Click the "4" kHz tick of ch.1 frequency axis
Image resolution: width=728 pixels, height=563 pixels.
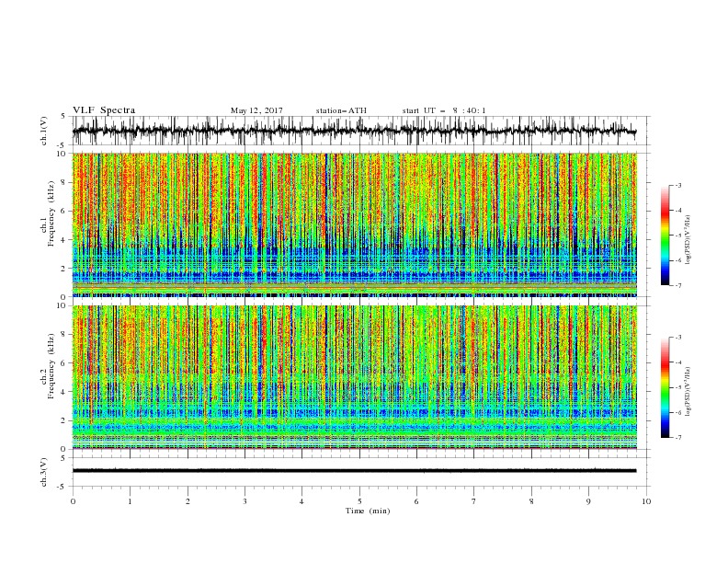63,240
